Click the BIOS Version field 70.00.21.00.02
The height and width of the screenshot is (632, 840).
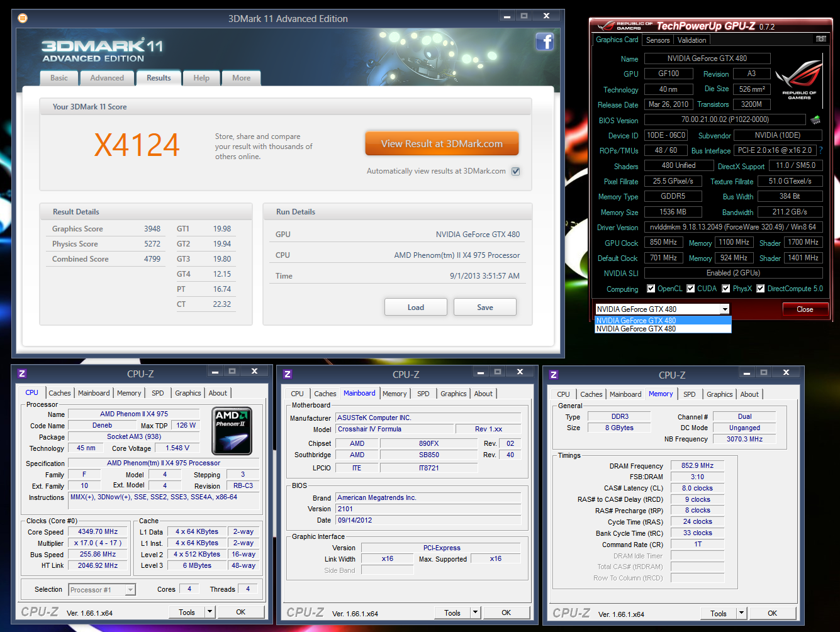(x=725, y=119)
